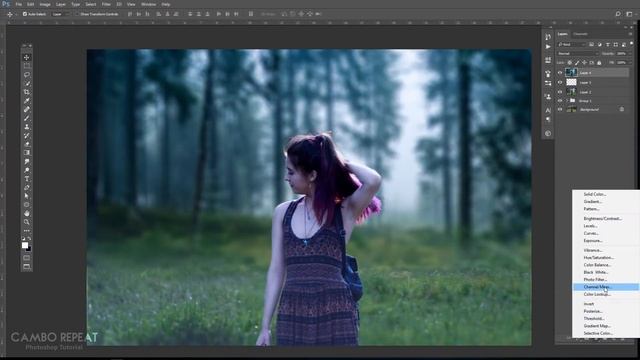Open the Opacity value dropdown arrow
640x360 pixels.
click(630, 53)
